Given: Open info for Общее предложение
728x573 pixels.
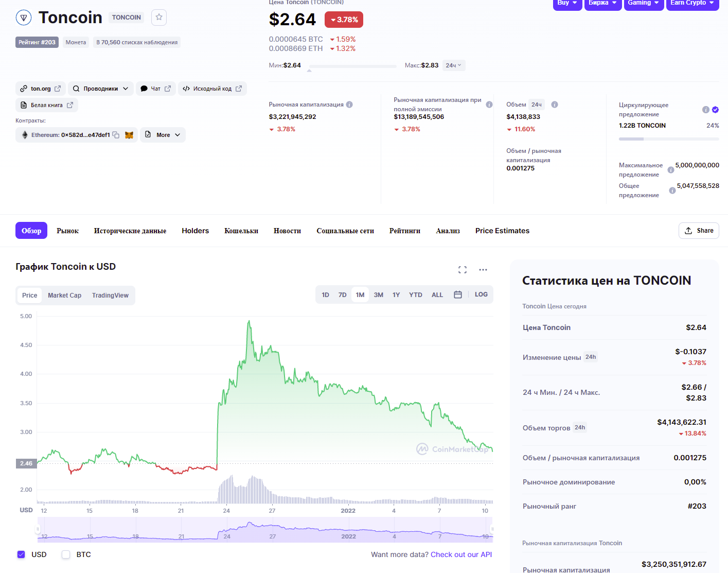Looking at the screenshot, I should pos(672,190).
